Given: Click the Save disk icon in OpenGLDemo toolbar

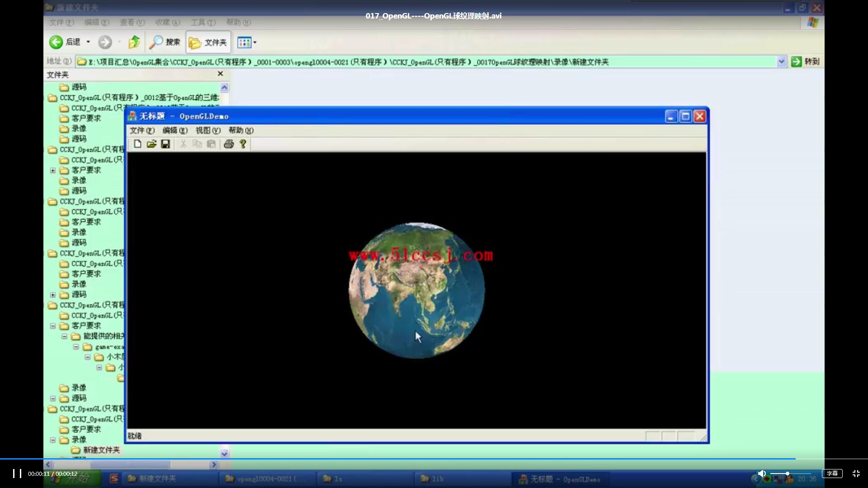Looking at the screenshot, I should (x=165, y=144).
